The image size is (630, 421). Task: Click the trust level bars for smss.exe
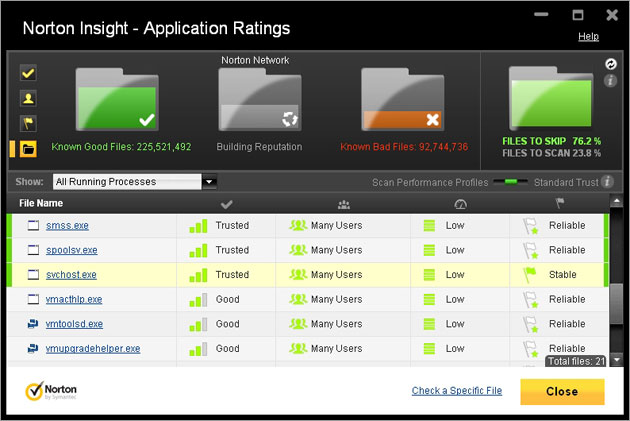coord(198,226)
